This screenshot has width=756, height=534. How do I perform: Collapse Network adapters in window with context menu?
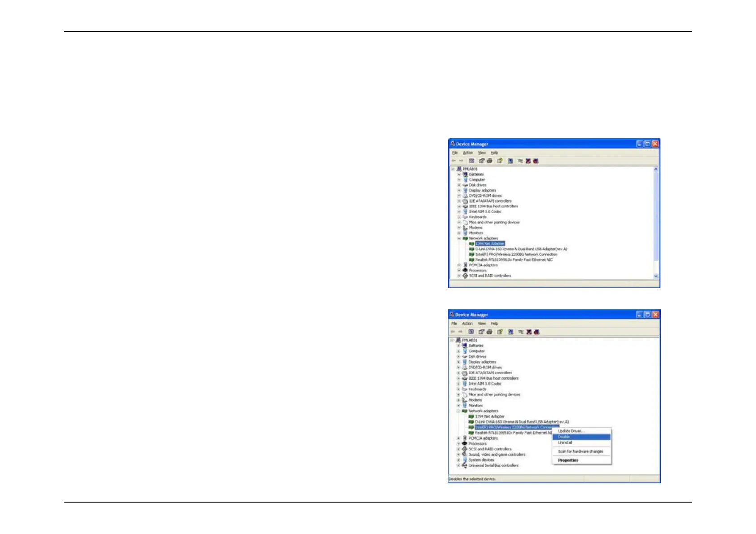coord(458,411)
